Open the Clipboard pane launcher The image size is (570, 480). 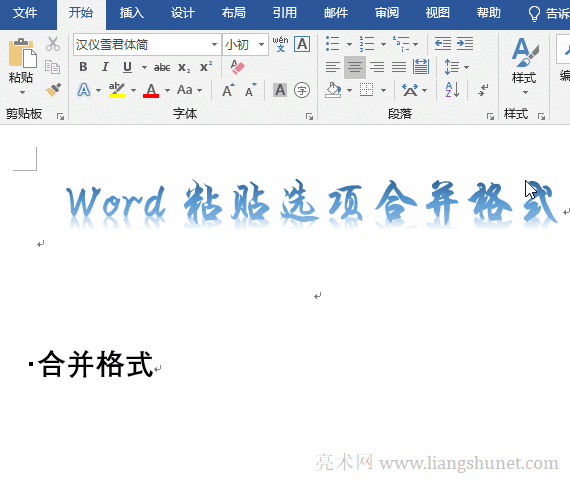pyautogui.click(x=60, y=116)
